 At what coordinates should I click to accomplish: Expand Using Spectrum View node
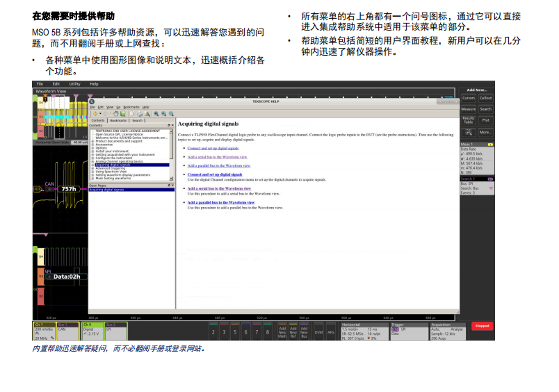(x=92, y=172)
